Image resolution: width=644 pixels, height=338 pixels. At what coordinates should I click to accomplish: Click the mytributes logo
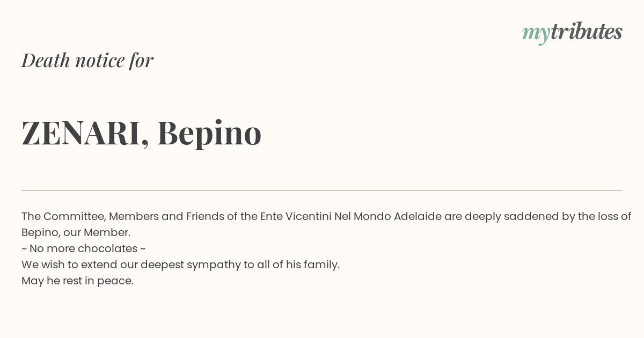tap(572, 33)
